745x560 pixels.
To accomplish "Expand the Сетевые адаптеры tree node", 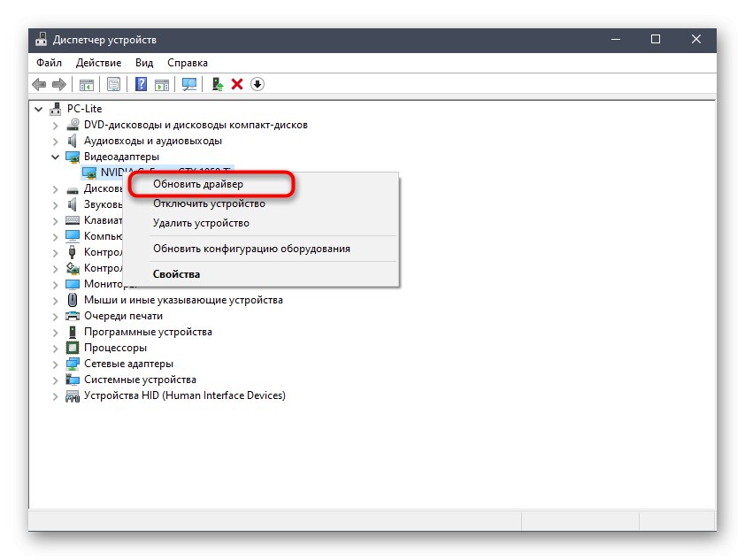I will pos(56,363).
